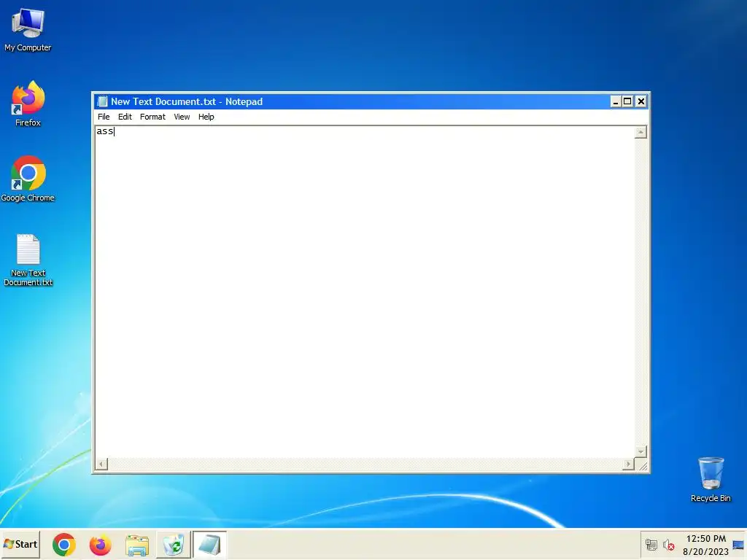747x560 pixels.
Task: Click the taskbar clock showing 12:50 PM
Action: pyautogui.click(x=705, y=539)
